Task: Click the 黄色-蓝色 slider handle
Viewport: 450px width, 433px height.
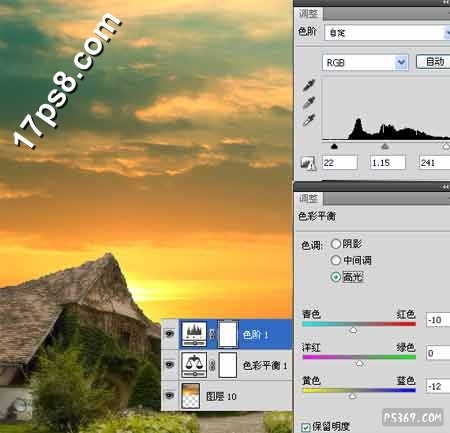Action: tap(352, 396)
